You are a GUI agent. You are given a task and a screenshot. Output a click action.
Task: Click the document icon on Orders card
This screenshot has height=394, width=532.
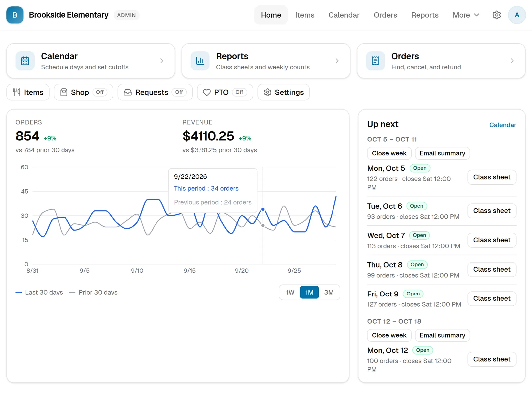pyautogui.click(x=375, y=61)
